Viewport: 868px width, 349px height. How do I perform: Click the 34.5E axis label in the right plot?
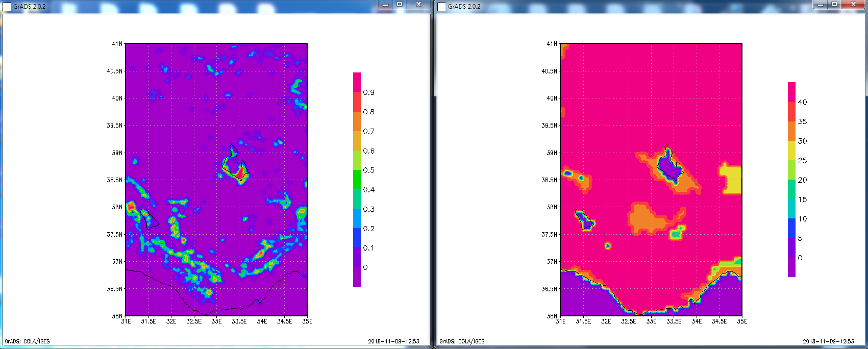point(720,321)
